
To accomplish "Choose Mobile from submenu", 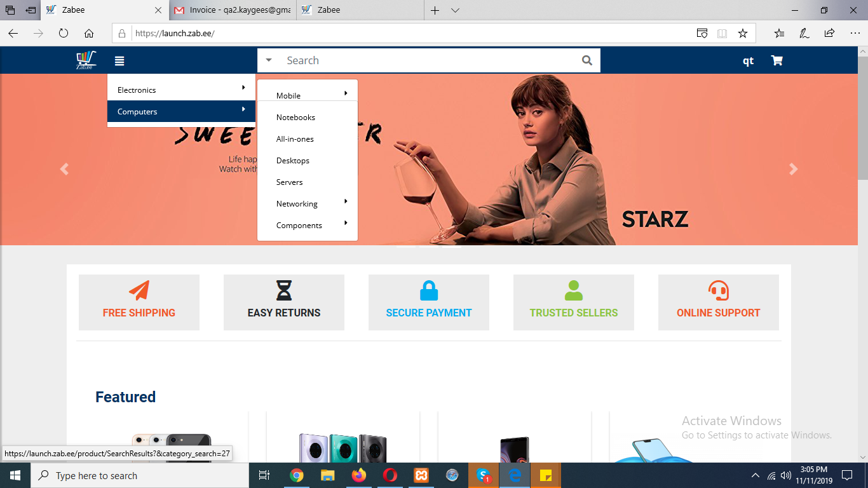I will point(288,96).
